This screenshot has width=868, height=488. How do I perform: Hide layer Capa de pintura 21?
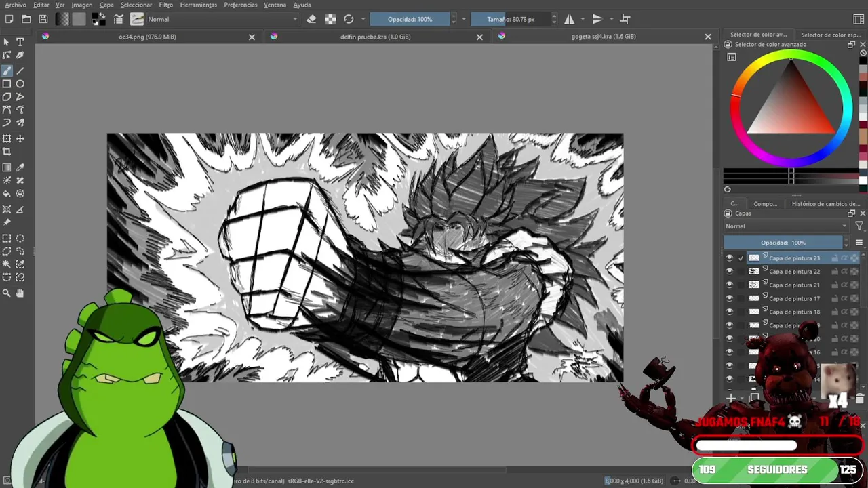pos(730,285)
